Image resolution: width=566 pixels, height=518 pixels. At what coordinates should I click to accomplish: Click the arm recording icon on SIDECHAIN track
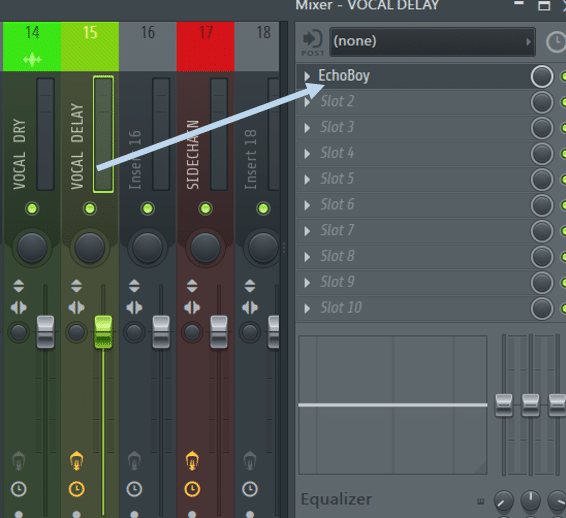coord(192,461)
